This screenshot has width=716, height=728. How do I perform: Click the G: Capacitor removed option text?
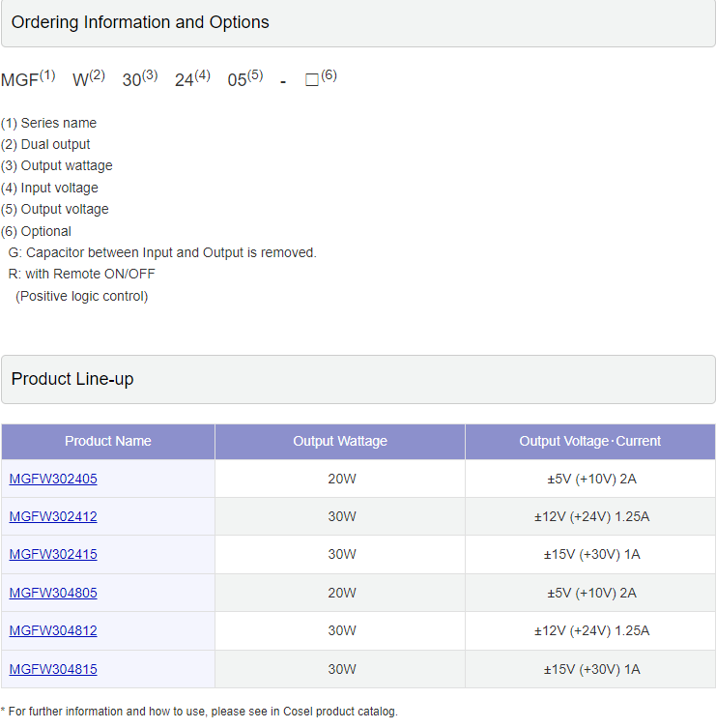[x=162, y=252]
